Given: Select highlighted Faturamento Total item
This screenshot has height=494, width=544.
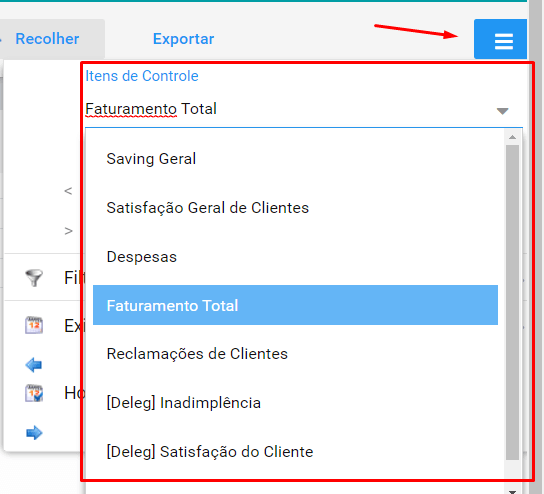Looking at the screenshot, I should [295, 305].
